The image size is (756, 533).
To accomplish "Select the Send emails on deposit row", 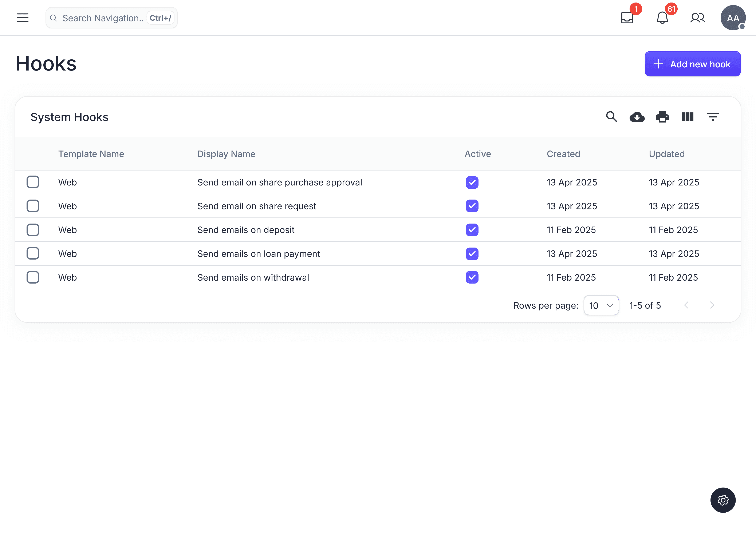I will pos(33,230).
